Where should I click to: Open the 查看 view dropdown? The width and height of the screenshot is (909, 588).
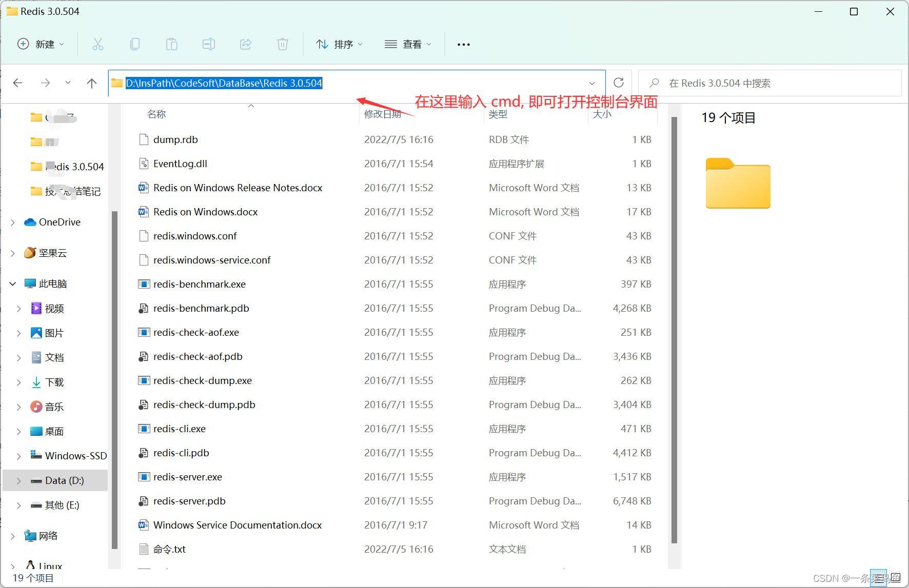pos(408,44)
